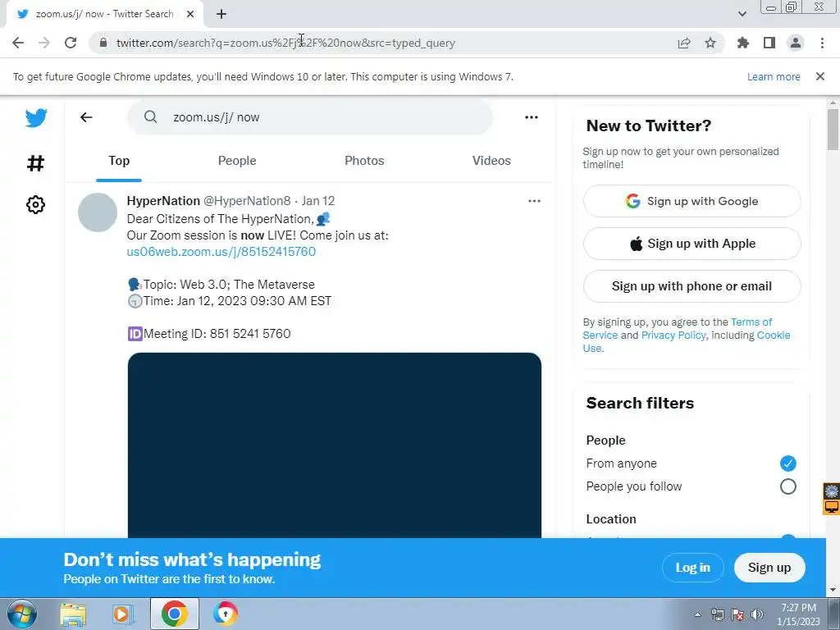Click the volume speaker tray icon
Viewport: 840px width, 630px height.
(757, 614)
